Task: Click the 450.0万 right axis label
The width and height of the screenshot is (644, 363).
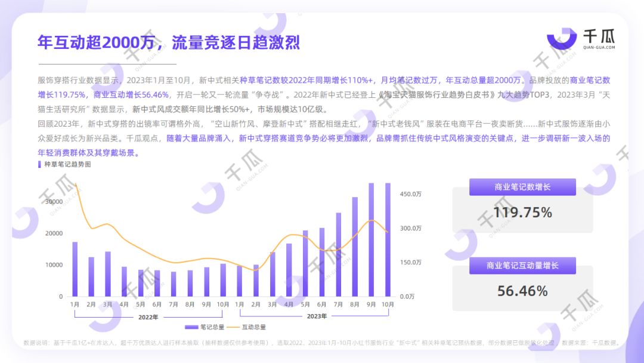Action: pos(411,195)
